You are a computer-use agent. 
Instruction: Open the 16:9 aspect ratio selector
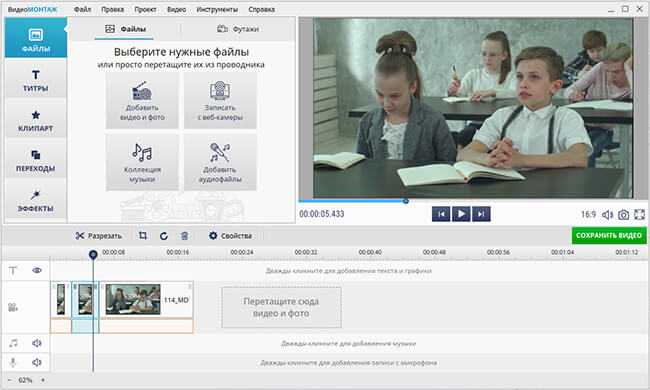click(x=588, y=215)
